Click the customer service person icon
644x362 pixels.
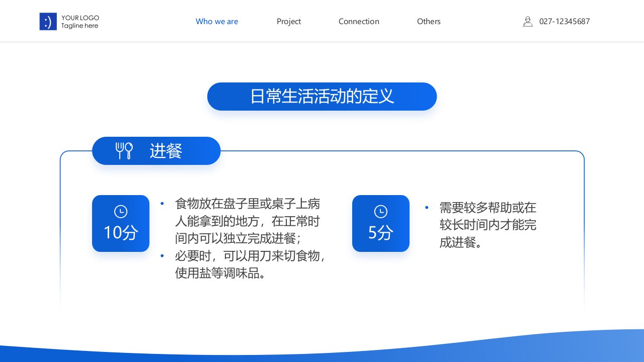(x=527, y=22)
